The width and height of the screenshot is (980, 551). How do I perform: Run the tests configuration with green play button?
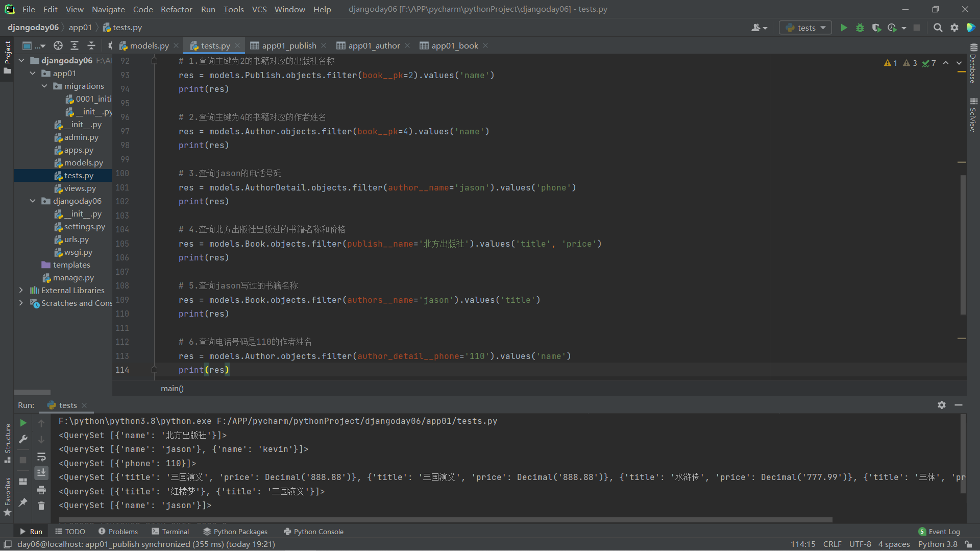pyautogui.click(x=844, y=28)
